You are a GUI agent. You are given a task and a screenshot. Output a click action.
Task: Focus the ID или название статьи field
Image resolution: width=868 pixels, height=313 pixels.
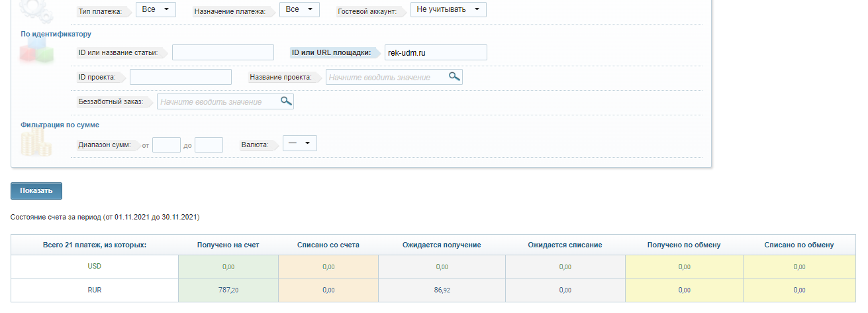pyautogui.click(x=223, y=52)
